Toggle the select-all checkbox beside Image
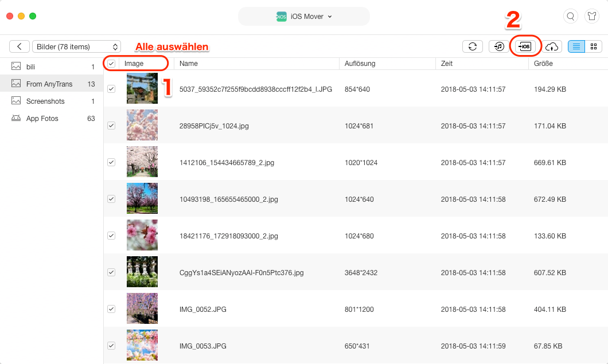The image size is (608, 364). pyautogui.click(x=111, y=64)
